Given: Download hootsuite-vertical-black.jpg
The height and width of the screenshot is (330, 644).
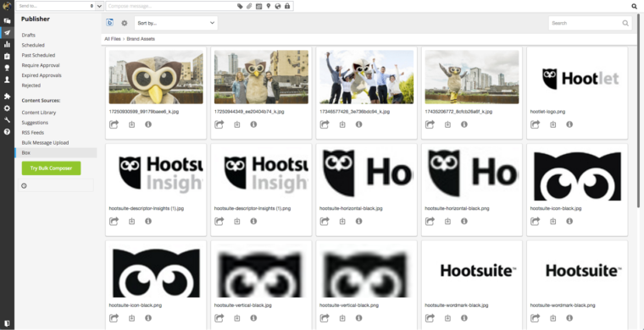Looking at the screenshot, I should (237, 318).
